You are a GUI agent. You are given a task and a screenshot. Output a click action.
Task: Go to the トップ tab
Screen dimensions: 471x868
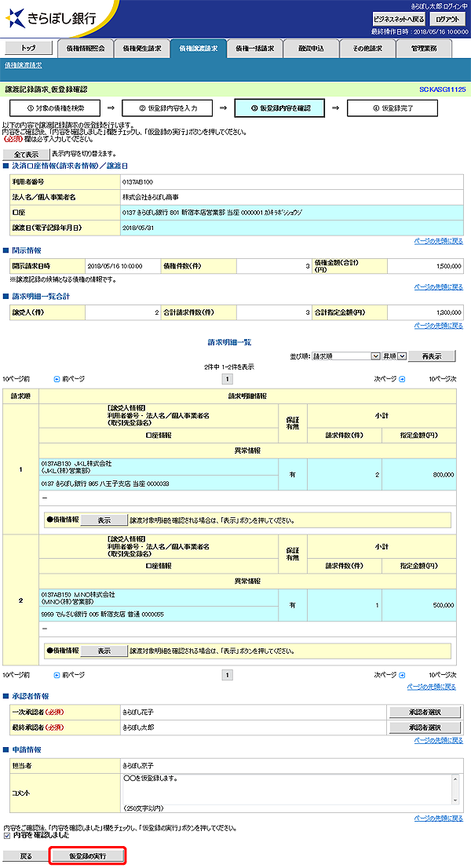pos(27,48)
